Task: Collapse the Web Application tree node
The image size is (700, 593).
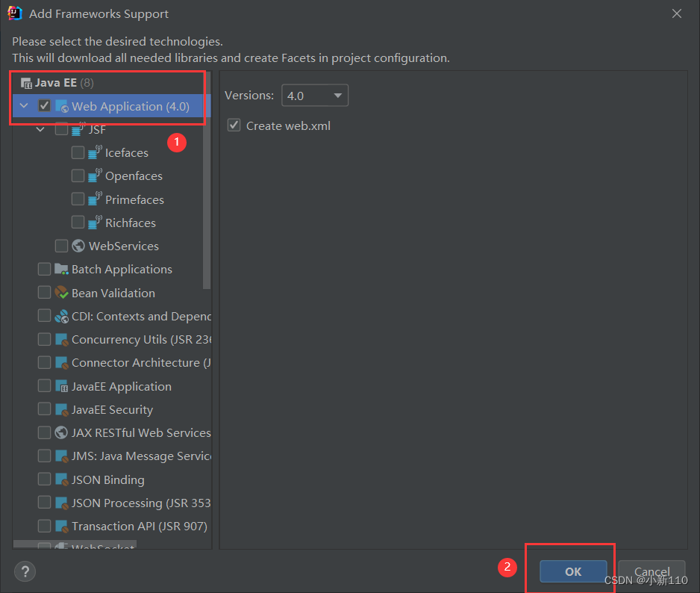Action: [x=24, y=106]
